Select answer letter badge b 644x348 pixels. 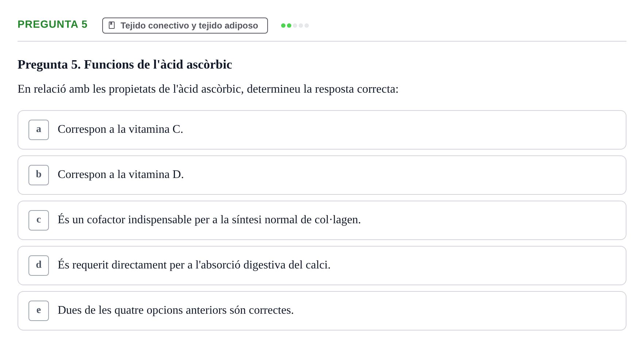click(39, 175)
